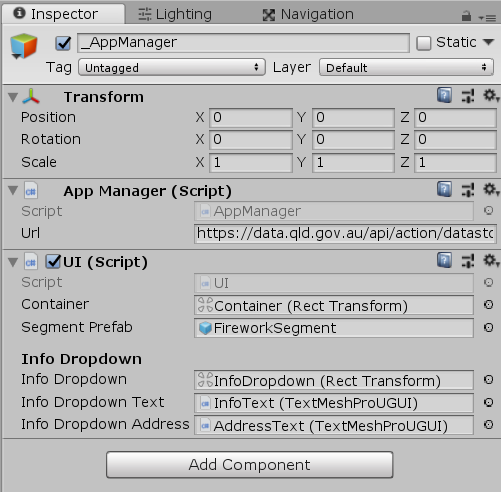Click the Inspector lock icon
The height and width of the screenshot is (492, 501).
pyautogui.click(x=466, y=16)
